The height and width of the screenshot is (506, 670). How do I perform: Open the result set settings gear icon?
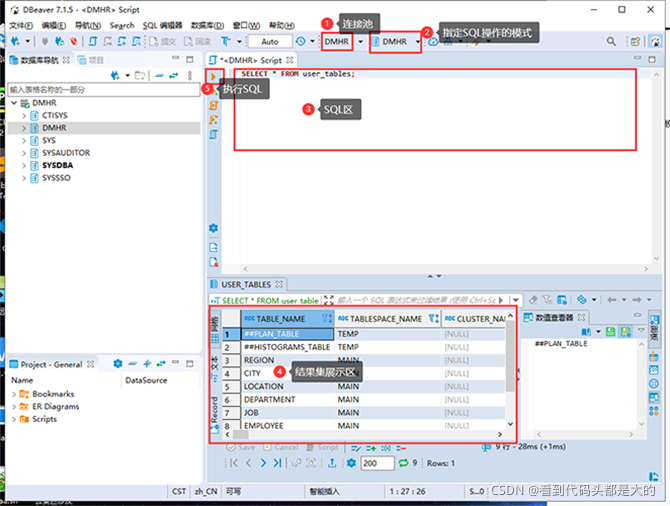click(x=351, y=463)
